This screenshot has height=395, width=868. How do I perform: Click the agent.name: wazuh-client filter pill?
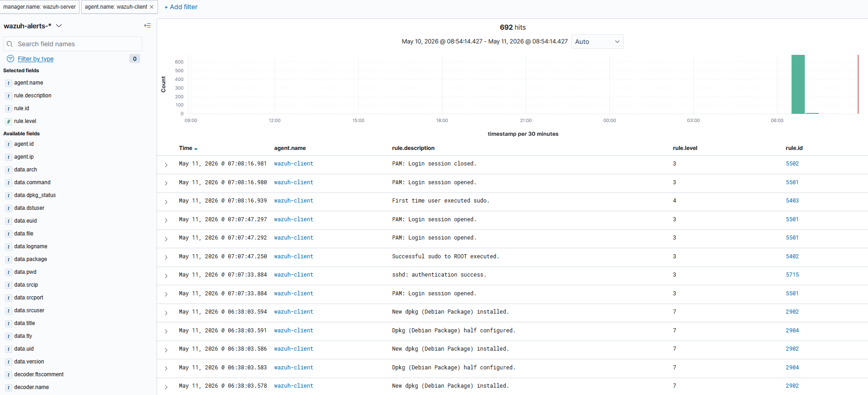pos(116,7)
